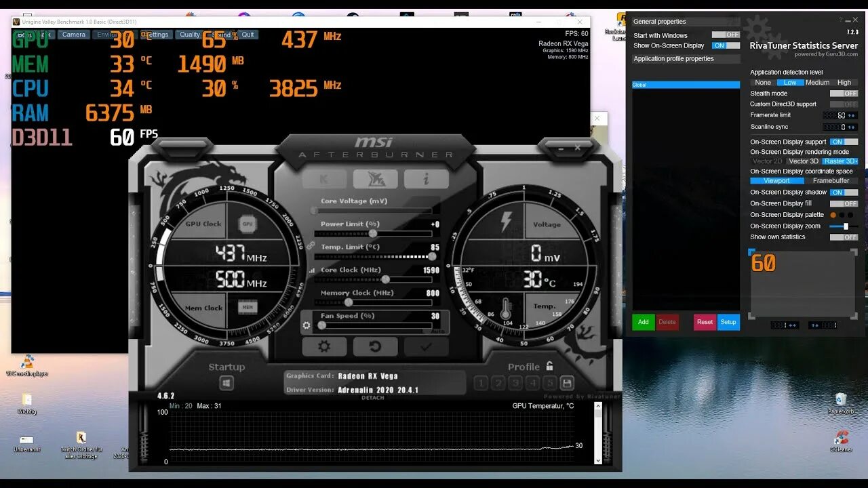Toggle the power/temp limit link icon
The width and height of the screenshot is (868, 488).
click(x=311, y=246)
